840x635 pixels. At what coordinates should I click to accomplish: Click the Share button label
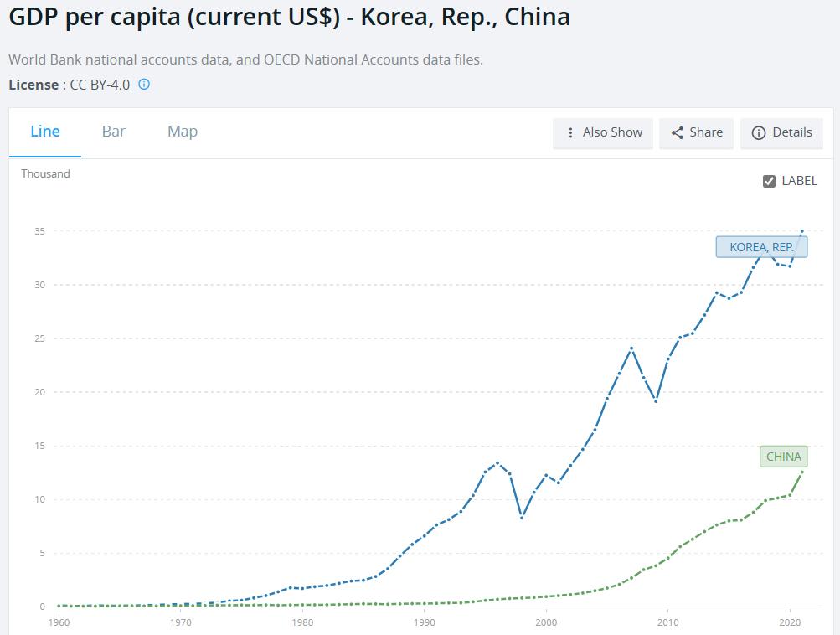[706, 132]
